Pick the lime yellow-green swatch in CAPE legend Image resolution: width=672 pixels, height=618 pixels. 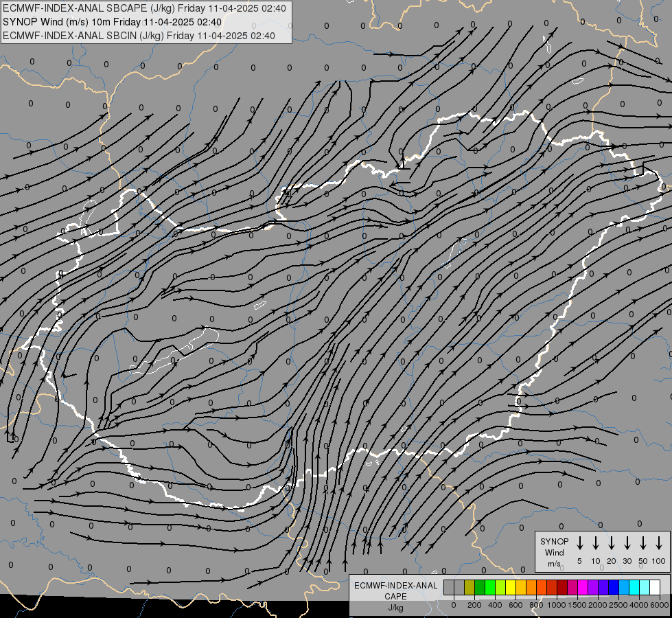point(500,587)
